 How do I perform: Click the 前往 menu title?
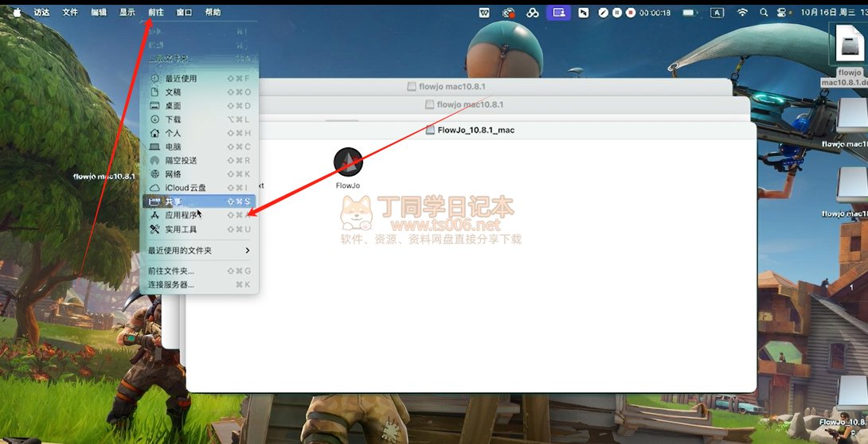[x=156, y=12]
